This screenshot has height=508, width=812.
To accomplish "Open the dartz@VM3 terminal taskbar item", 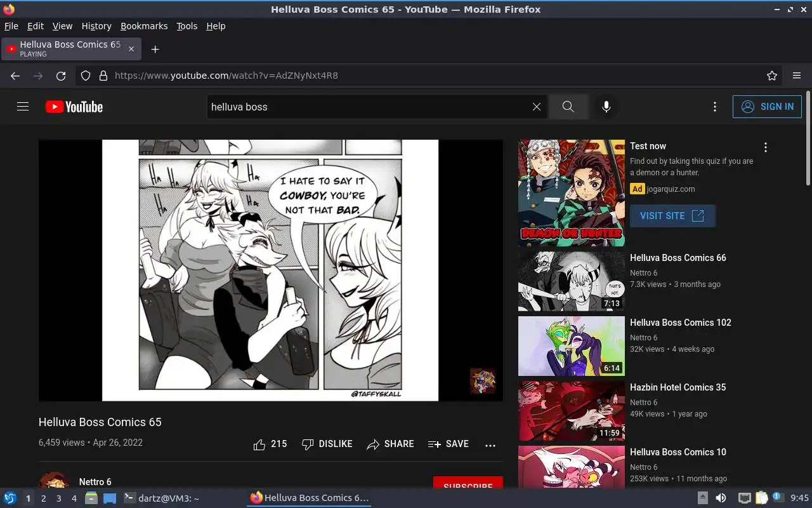I will pyautogui.click(x=161, y=498).
